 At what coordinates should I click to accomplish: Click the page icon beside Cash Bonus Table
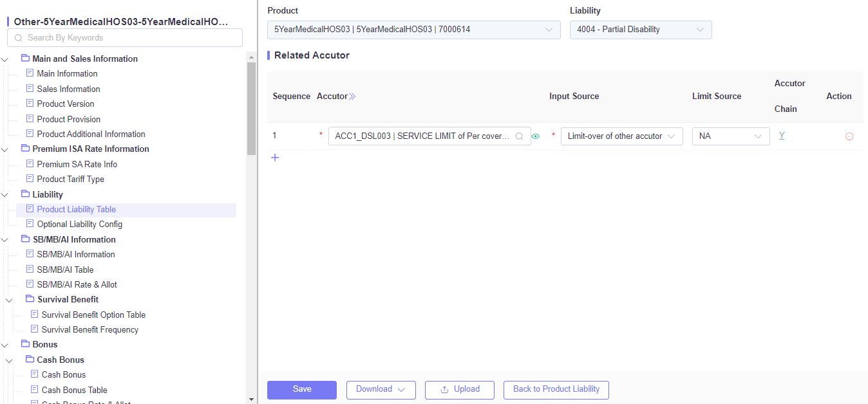pos(35,389)
